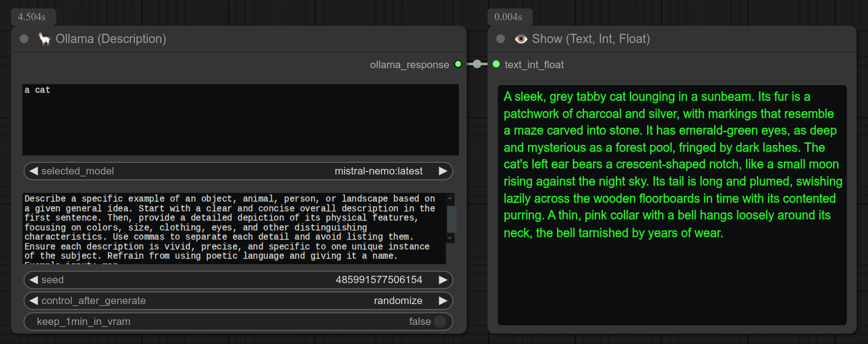Select next model with selected_model right arrow
Viewport: 868px width, 344px height.
point(443,171)
